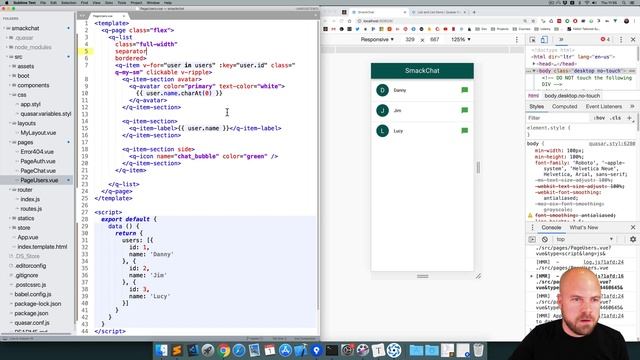640x360 pixels.
Task: Clear the console with the ban icon
Action: (545, 240)
